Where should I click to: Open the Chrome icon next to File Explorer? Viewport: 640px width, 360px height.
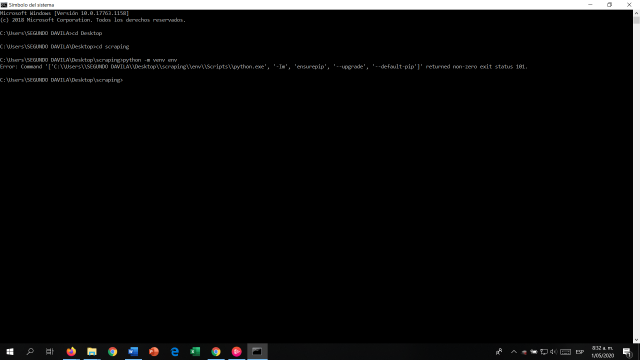(x=113, y=351)
